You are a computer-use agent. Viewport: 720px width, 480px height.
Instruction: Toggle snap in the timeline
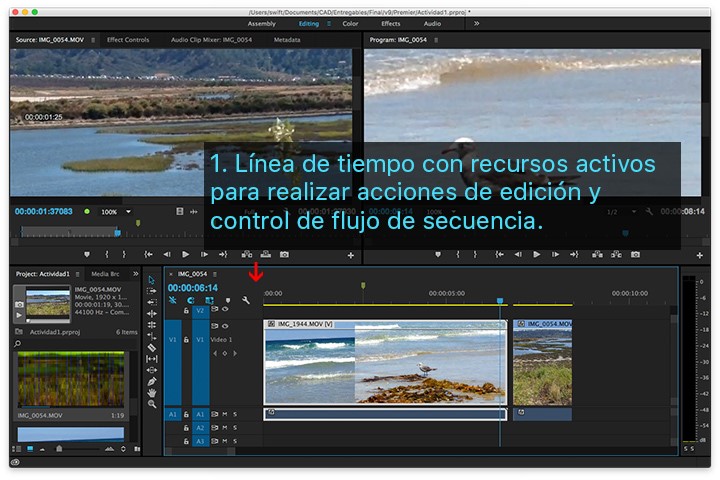(x=191, y=300)
